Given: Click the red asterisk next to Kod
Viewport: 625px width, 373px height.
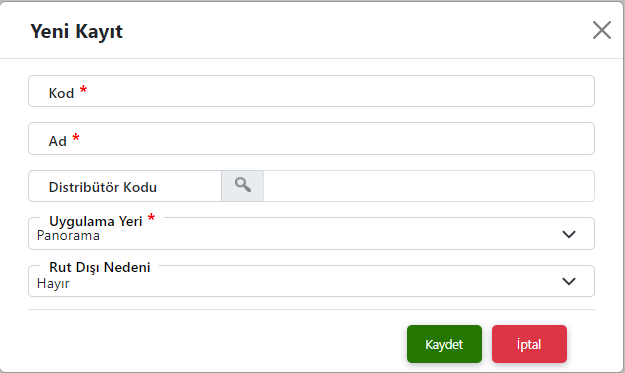Looking at the screenshot, I should click(x=83, y=88).
